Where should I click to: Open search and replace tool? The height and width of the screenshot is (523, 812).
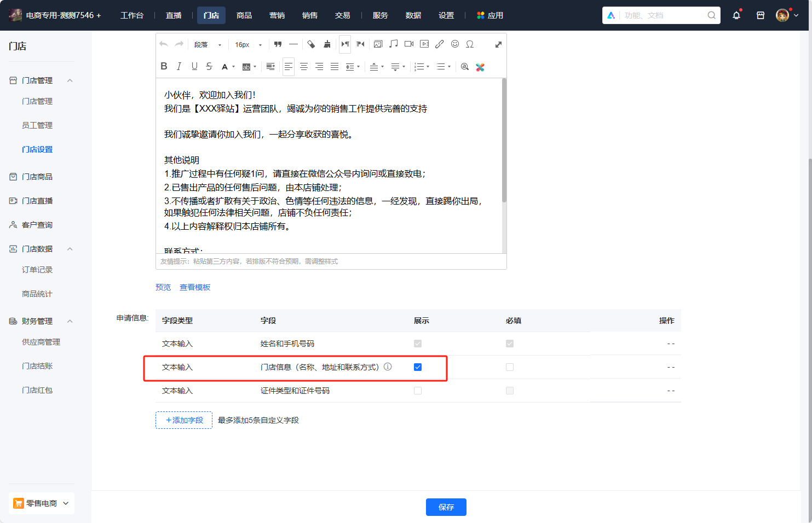465,67
